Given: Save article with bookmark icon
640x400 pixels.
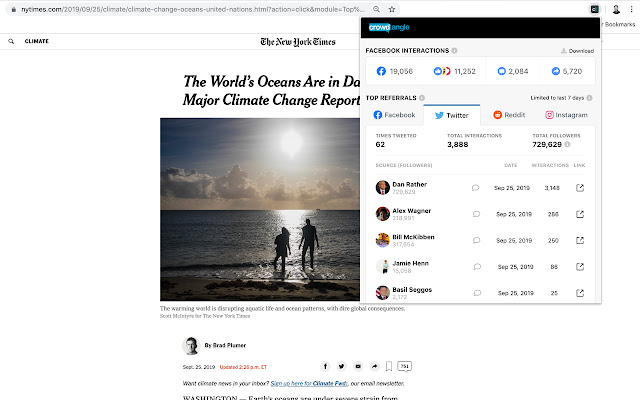Looking at the screenshot, I should tap(389, 367).
